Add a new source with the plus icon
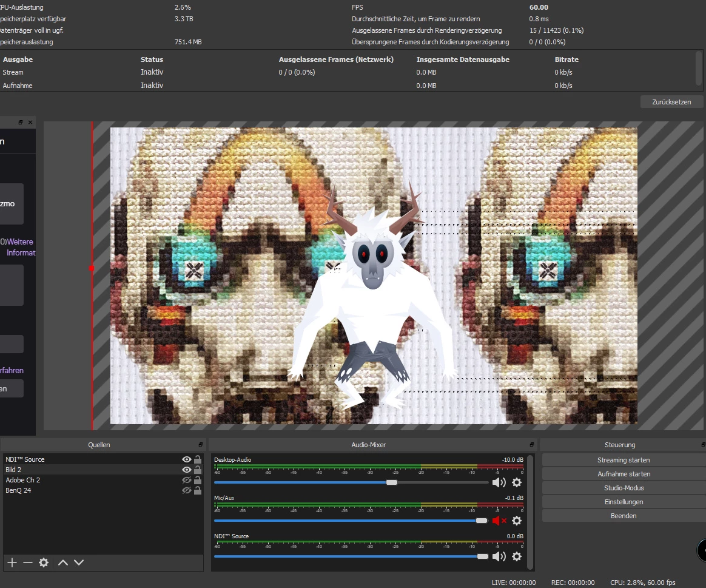706x588 pixels. point(12,563)
